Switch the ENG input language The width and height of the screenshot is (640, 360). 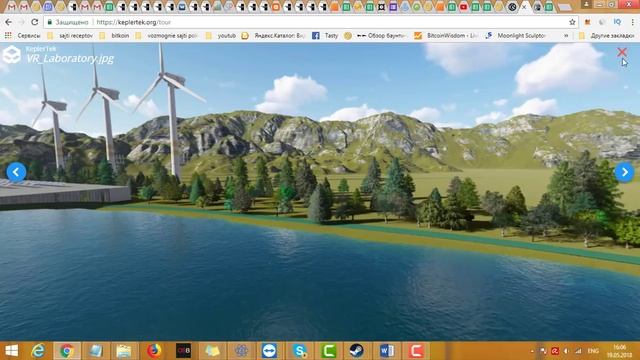click(x=593, y=351)
